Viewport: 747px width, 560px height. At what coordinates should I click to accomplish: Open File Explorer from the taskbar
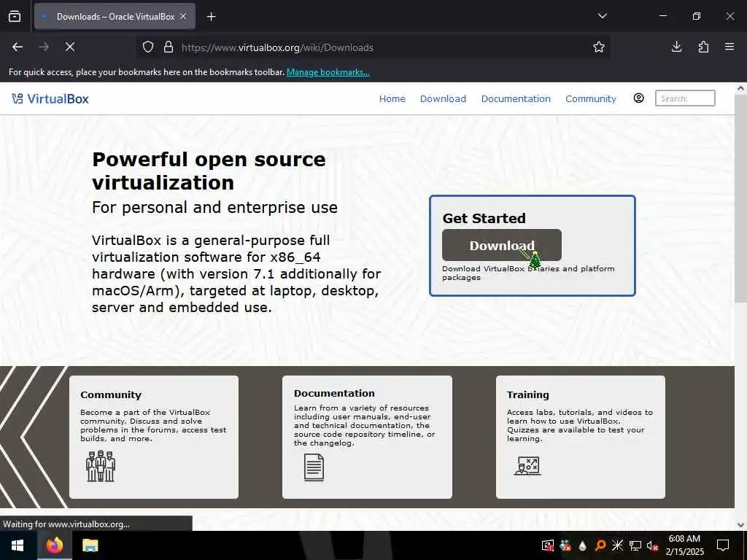pyautogui.click(x=90, y=545)
